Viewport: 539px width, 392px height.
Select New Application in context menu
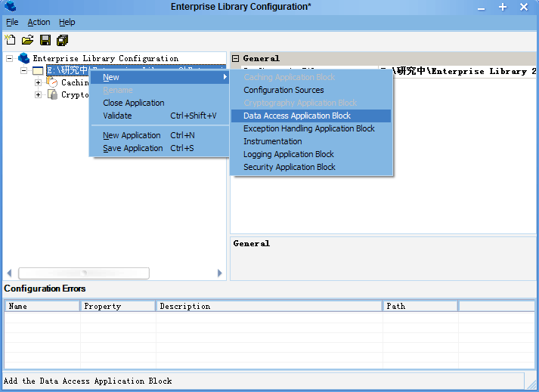[160, 135]
